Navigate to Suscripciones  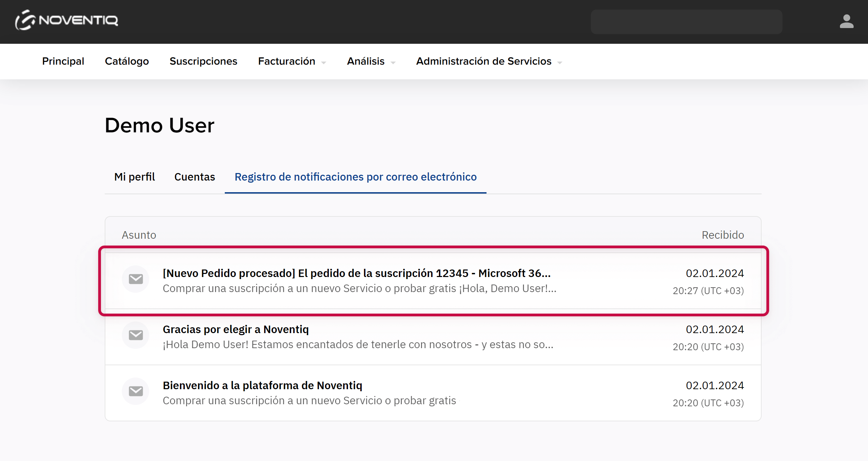203,61
